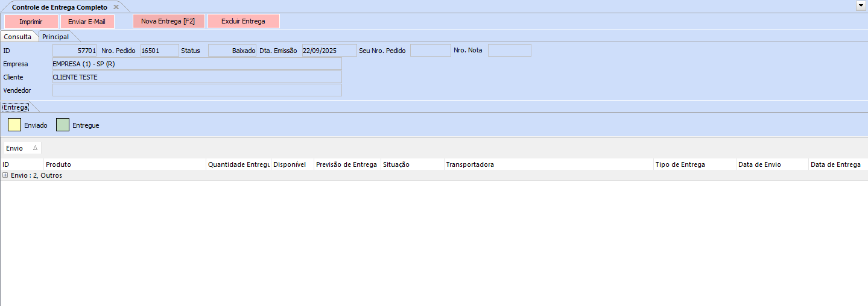Select the Entrega tab
Image resolution: width=868 pixels, height=306 pixels.
[x=16, y=107]
